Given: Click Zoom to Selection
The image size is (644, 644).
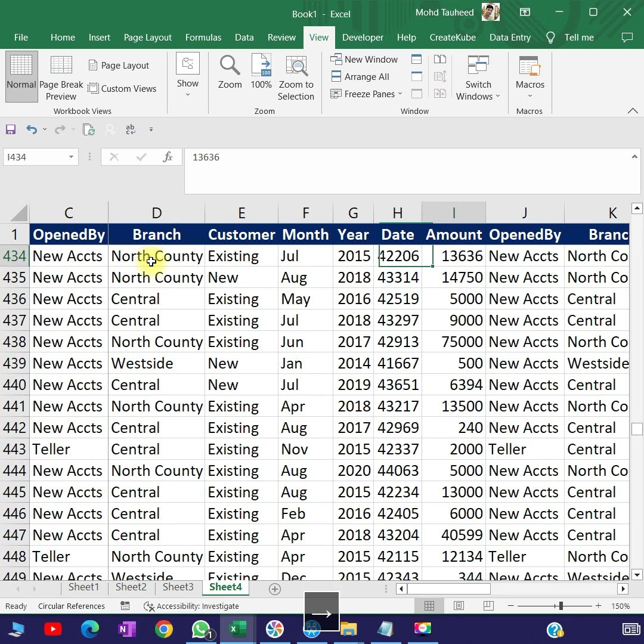Looking at the screenshot, I should point(296,78).
